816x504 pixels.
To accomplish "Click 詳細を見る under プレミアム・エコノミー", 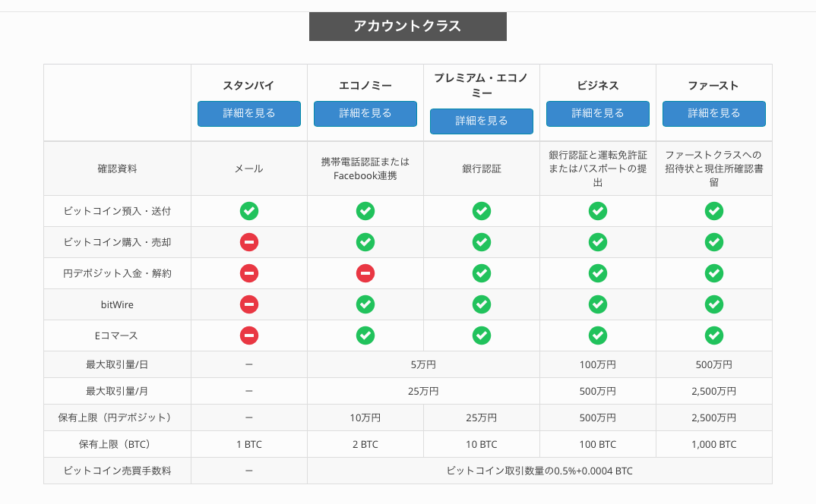I will pos(481,120).
